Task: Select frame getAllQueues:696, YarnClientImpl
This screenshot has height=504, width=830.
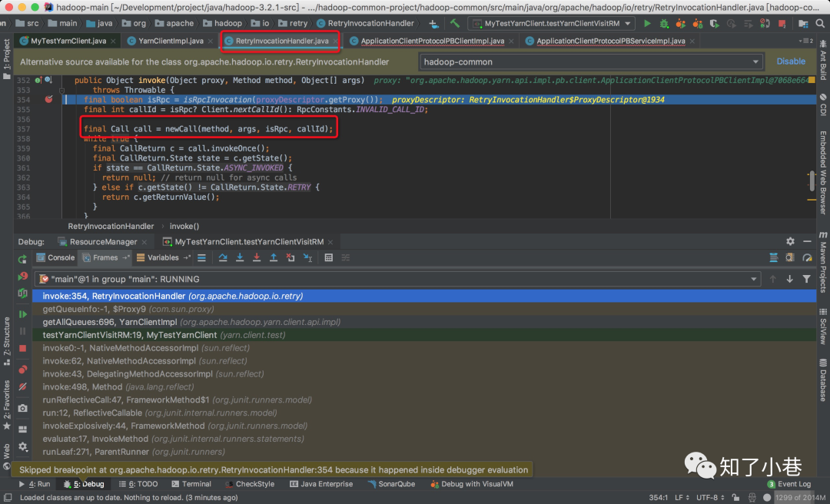Action: (x=424, y=322)
